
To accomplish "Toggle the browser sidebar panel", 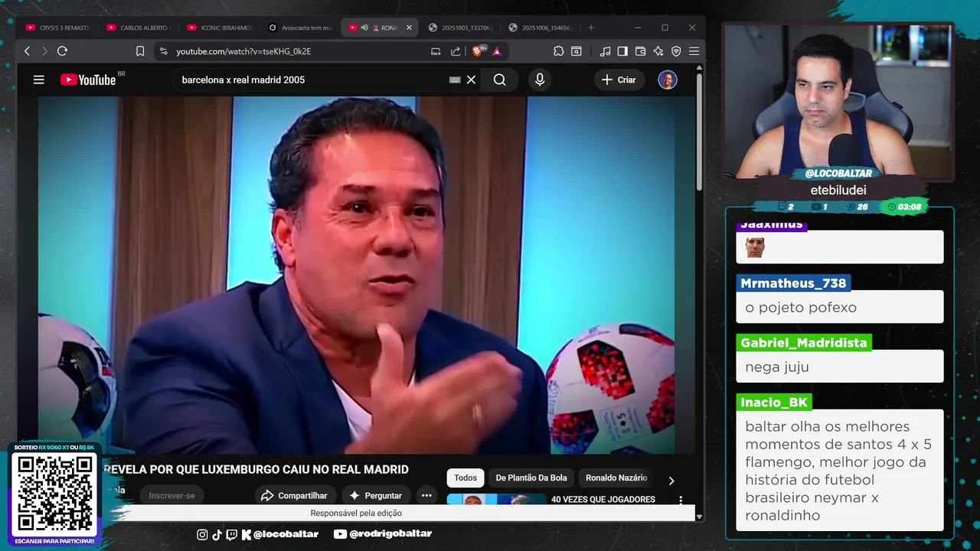I will [x=622, y=51].
